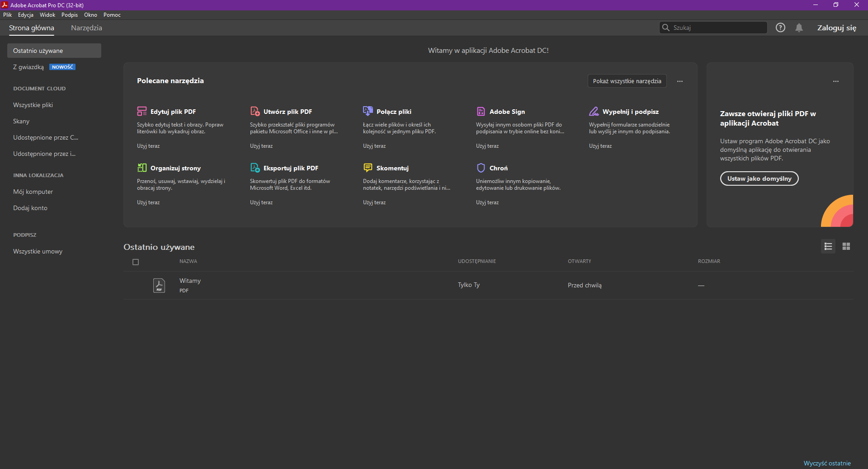This screenshot has height=469, width=868.
Task: Click Użyj teraz under Eksportuj plik PDF
Action: (x=261, y=202)
